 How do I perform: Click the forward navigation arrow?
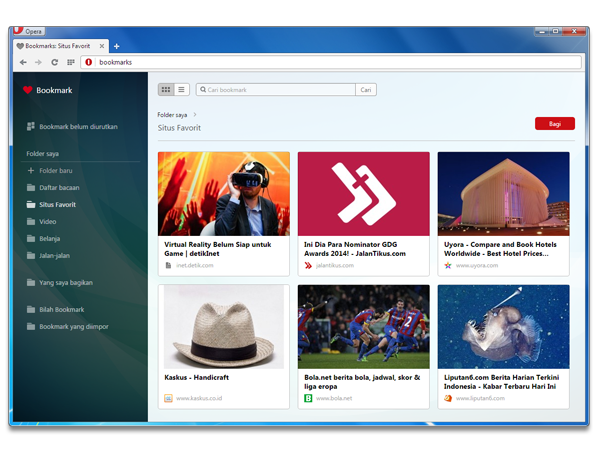[x=38, y=62]
